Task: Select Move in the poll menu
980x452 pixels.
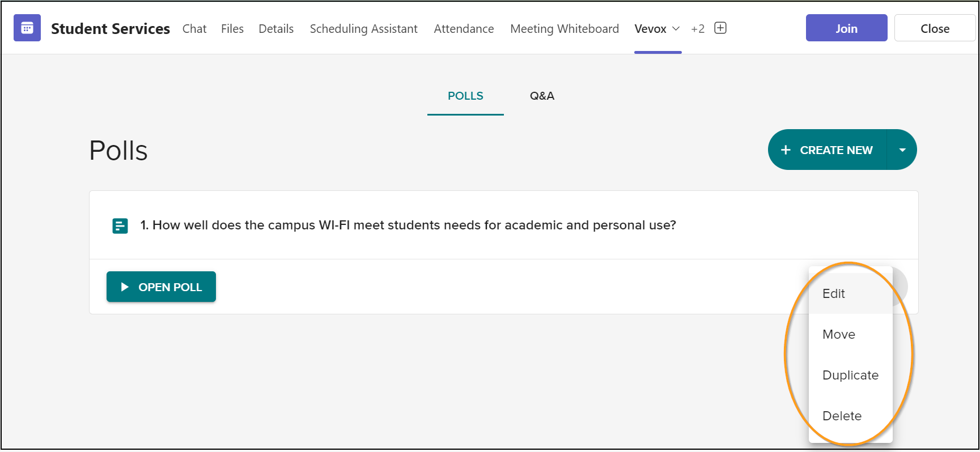Action: point(838,334)
